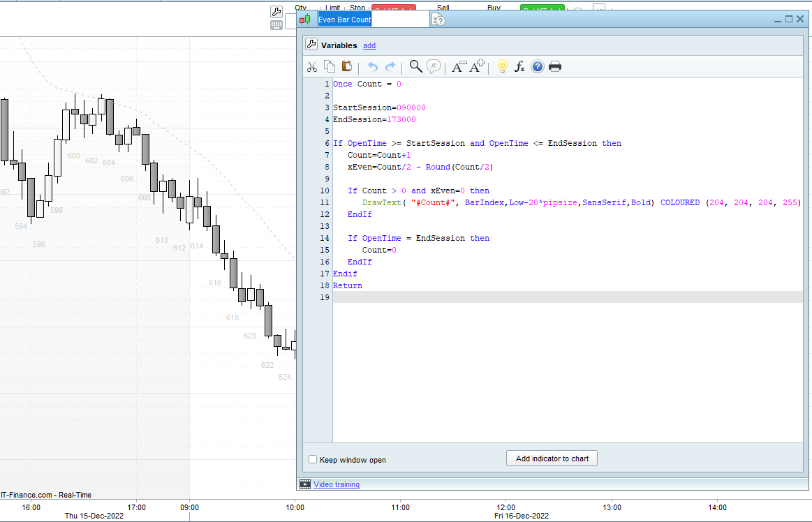Screen dimensions: 812x522
Task: Open the magnifier search tool
Action: pyautogui.click(x=415, y=66)
